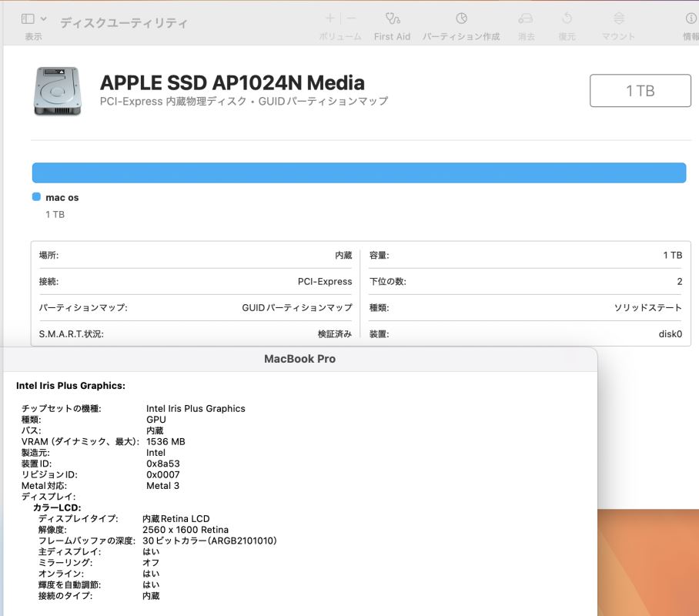Click the Metal 3 support value
The width and height of the screenshot is (699, 616).
(162, 486)
